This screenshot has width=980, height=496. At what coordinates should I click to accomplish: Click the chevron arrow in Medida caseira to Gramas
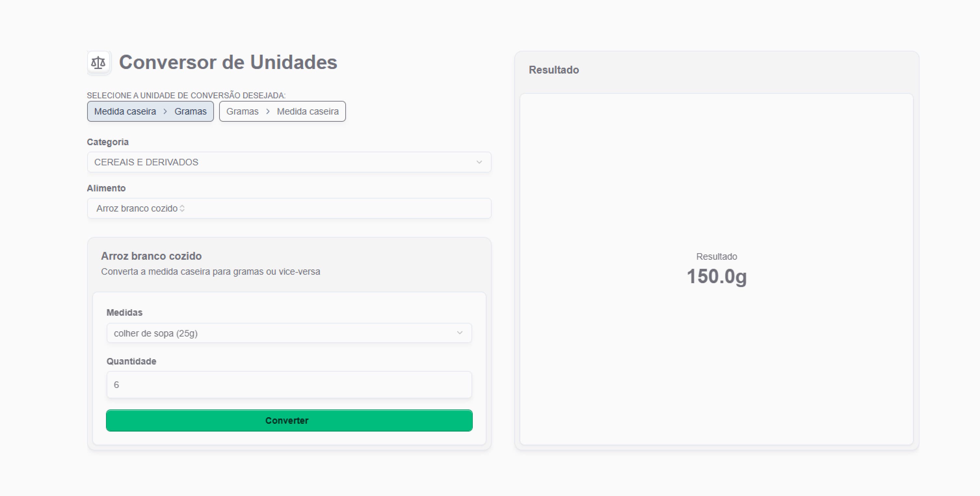click(x=165, y=112)
